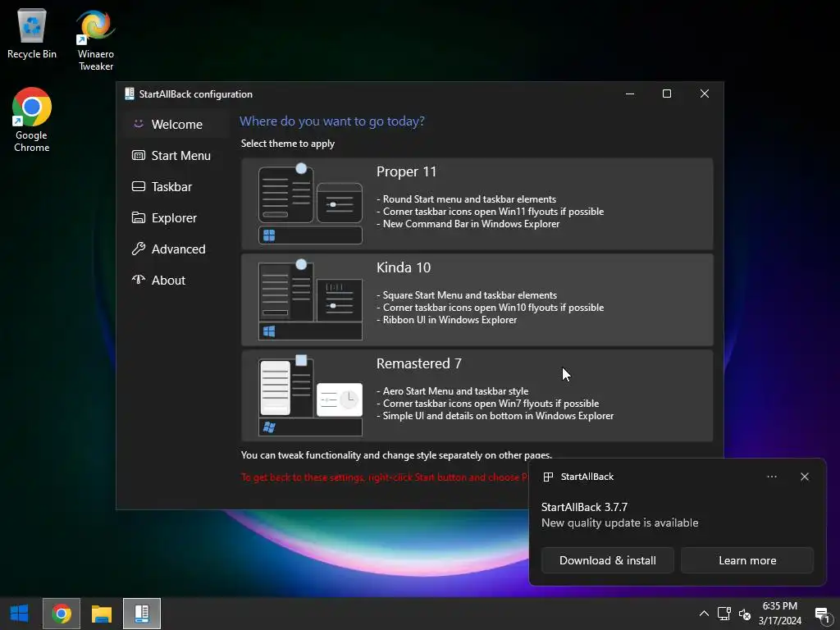Switch to Advanced page
The width and height of the screenshot is (840, 630).
[176, 249]
